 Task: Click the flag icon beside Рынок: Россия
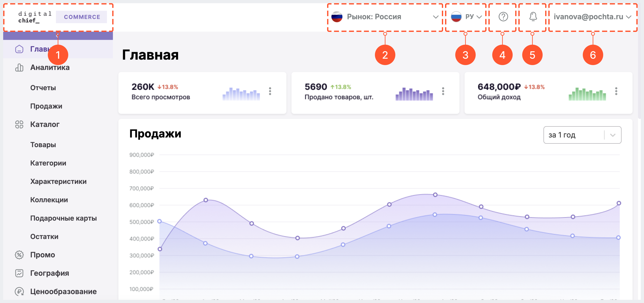[337, 17]
